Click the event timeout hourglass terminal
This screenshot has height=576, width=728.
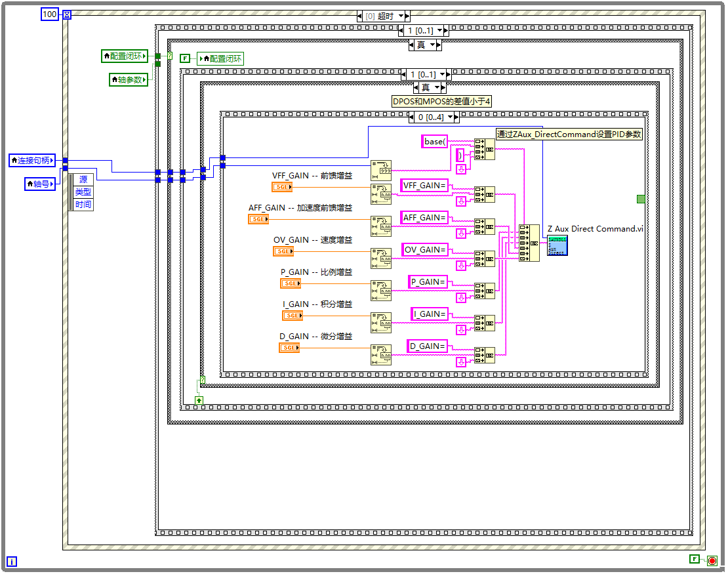coord(67,14)
